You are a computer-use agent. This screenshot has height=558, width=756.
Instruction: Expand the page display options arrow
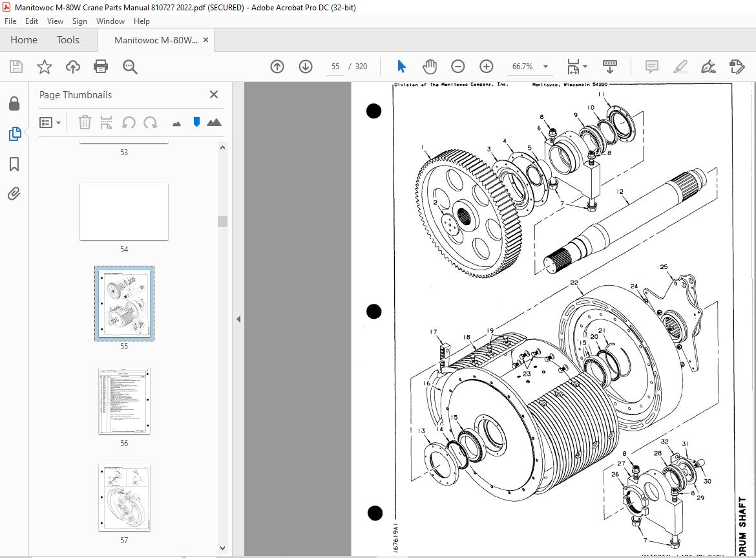point(585,67)
